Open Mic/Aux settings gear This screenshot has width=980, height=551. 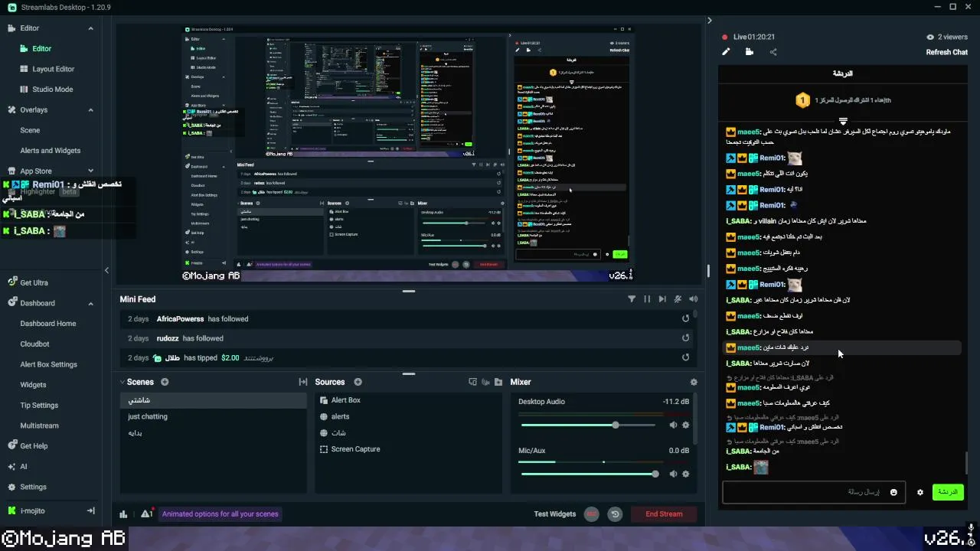coord(685,474)
